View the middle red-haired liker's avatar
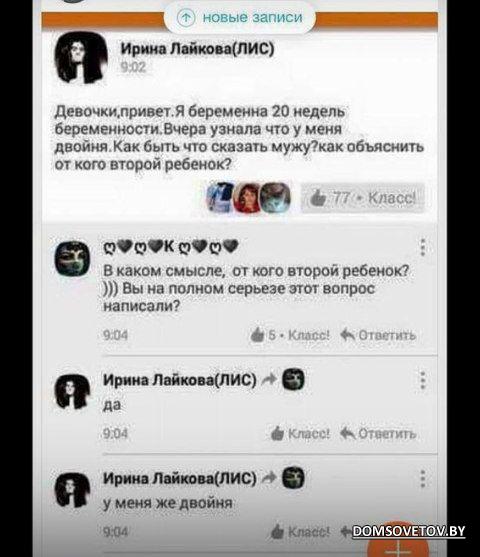 coord(248,198)
